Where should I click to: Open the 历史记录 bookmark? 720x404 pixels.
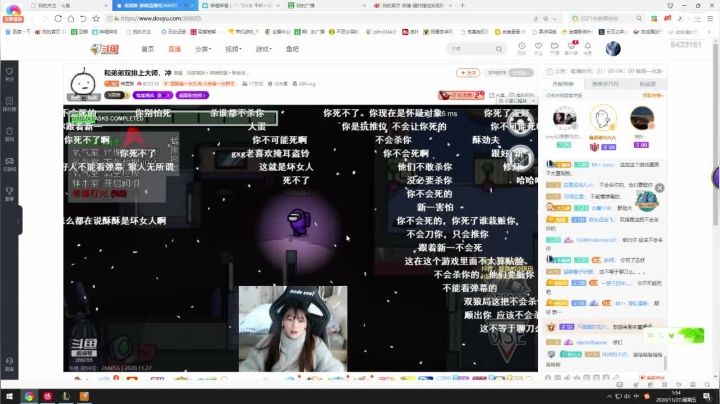coord(173,32)
